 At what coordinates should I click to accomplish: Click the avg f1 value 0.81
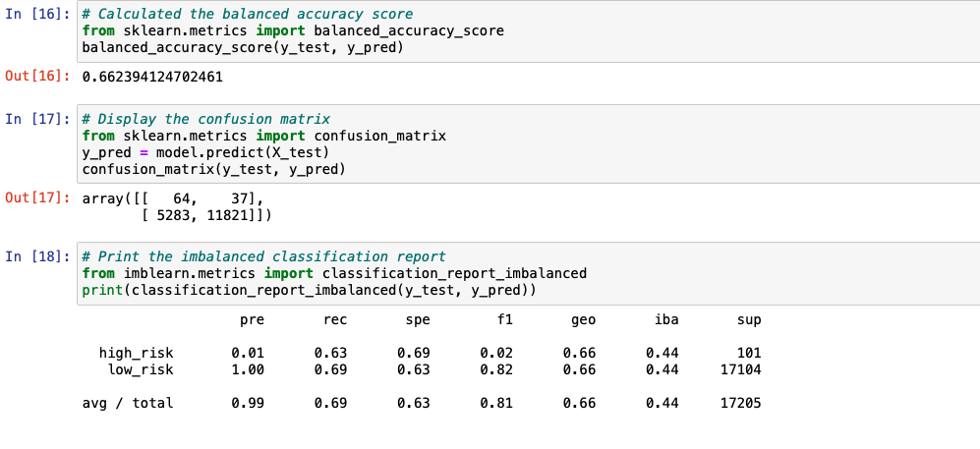[x=496, y=404]
